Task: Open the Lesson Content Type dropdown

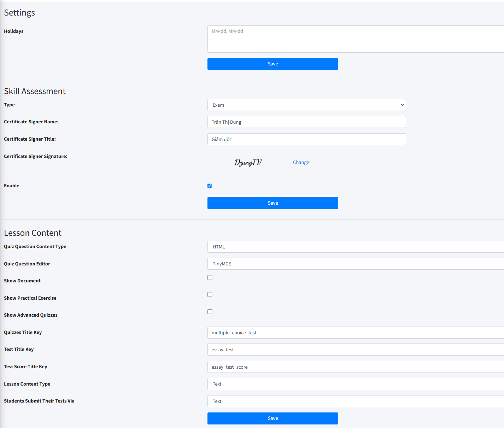Action: tap(356, 384)
